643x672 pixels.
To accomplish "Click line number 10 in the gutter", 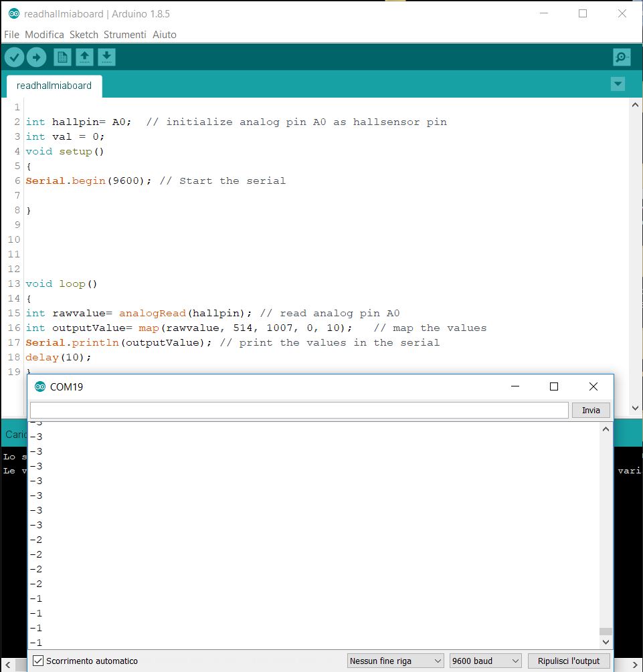I will 14,239.
